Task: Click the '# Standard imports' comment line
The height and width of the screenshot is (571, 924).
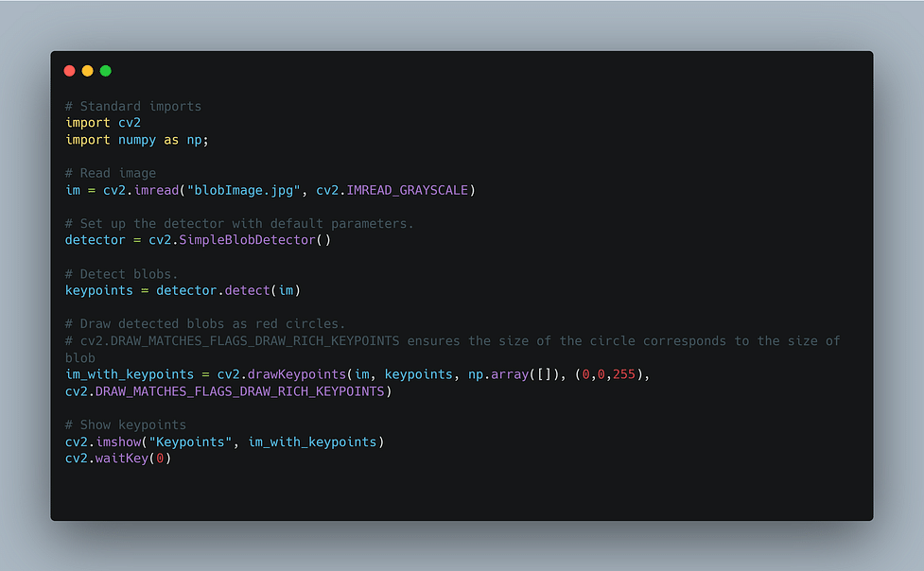Action: 133,106
